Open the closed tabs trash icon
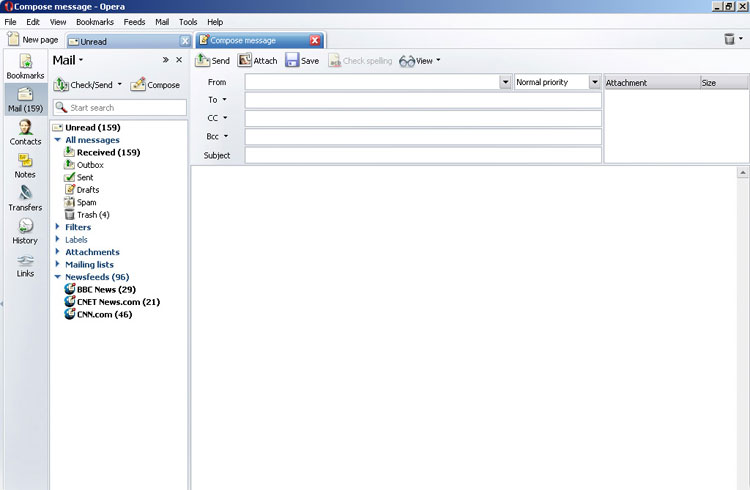The image size is (750, 490). [x=729, y=39]
